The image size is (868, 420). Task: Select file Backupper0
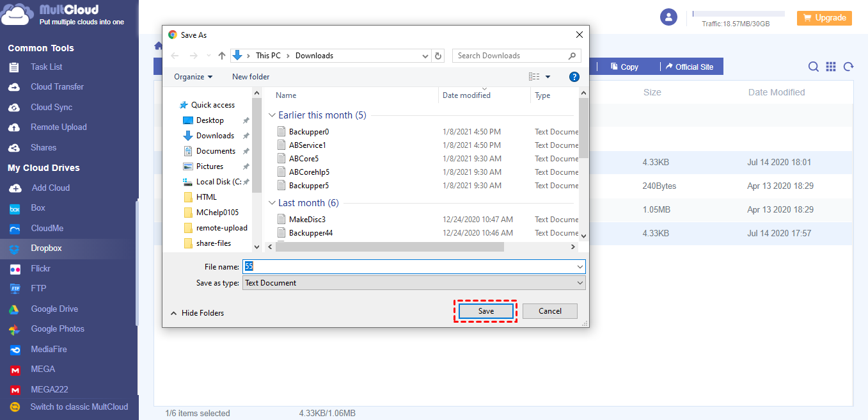point(309,132)
